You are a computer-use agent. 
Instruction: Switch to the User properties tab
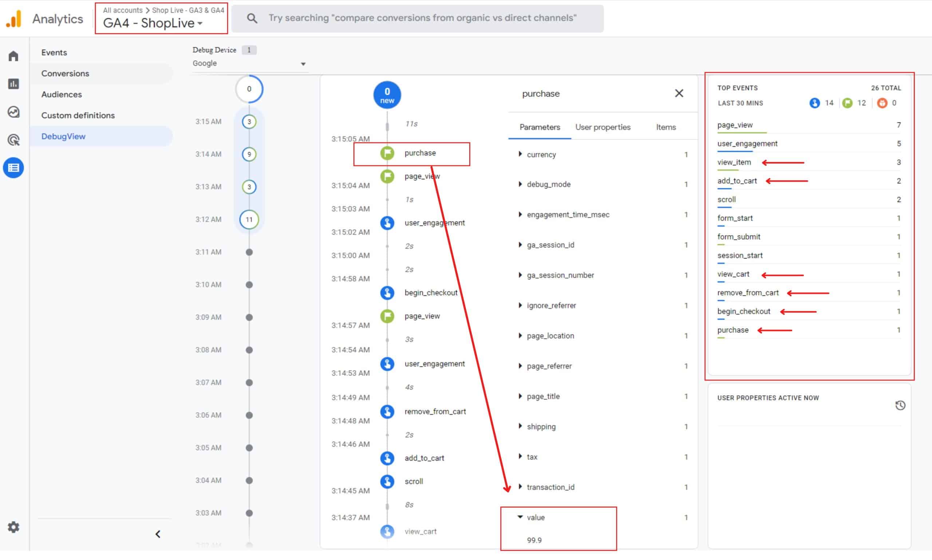(x=603, y=127)
